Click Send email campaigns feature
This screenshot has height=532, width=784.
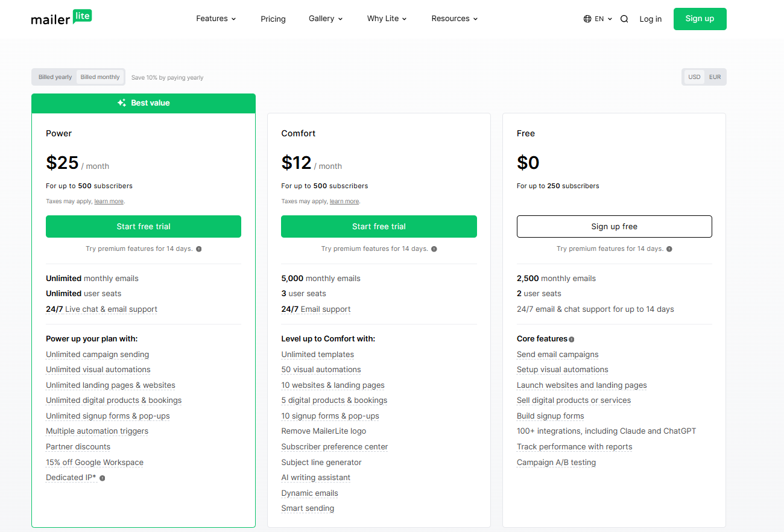click(558, 355)
